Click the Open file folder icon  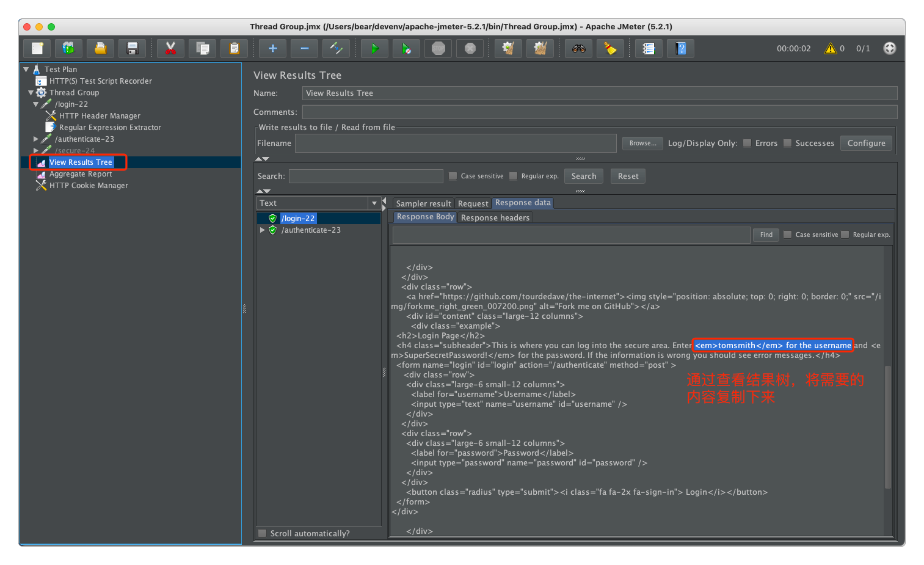tap(100, 48)
